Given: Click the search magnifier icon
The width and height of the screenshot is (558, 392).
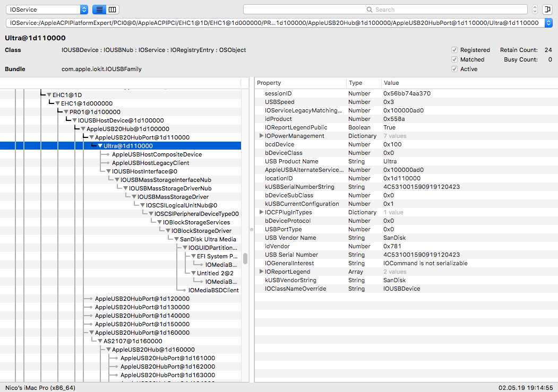Looking at the screenshot, I should [x=370, y=10].
